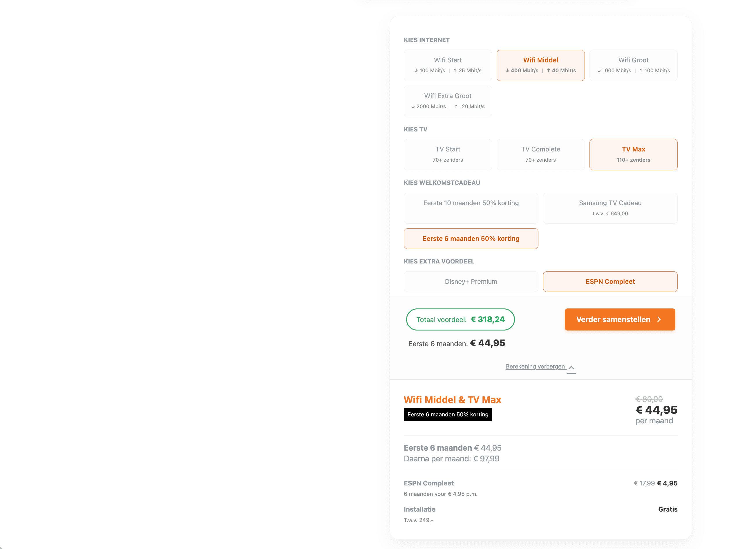Viewport: 756px width, 549px height.
Task: Choose Eerste 10 maanden 50% korting gift
Action: [471, 208]
